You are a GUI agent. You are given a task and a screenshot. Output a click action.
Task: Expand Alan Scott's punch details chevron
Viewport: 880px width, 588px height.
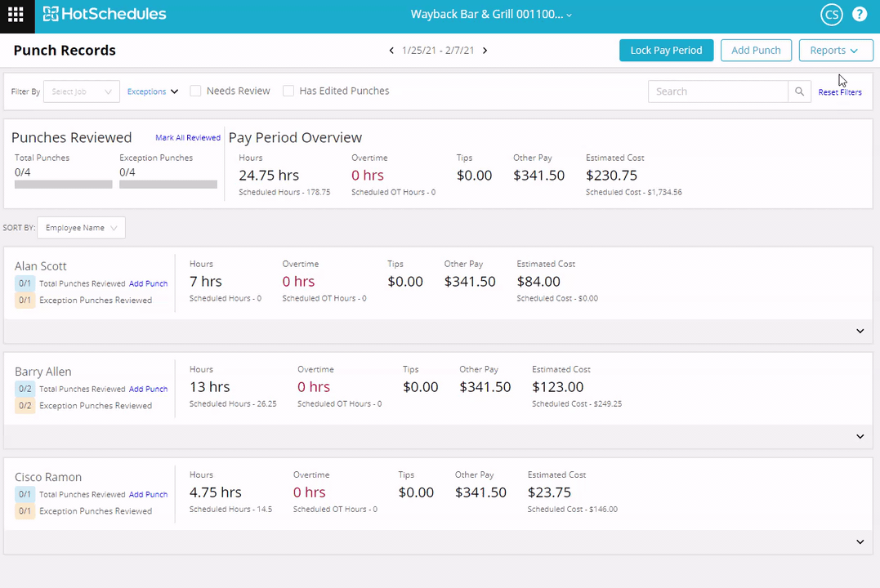tap(860, 331)
